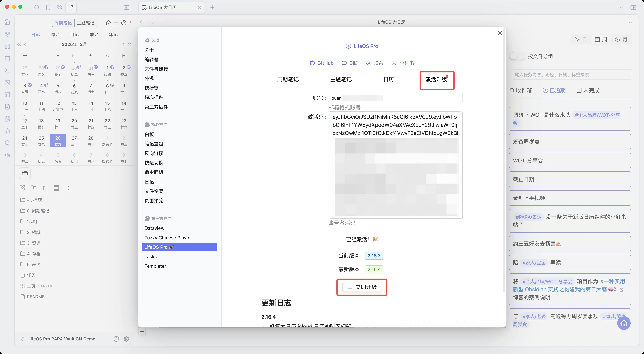Click the help question mark above calendar
This screenshot has width=644, height=354.
(124, 23)
